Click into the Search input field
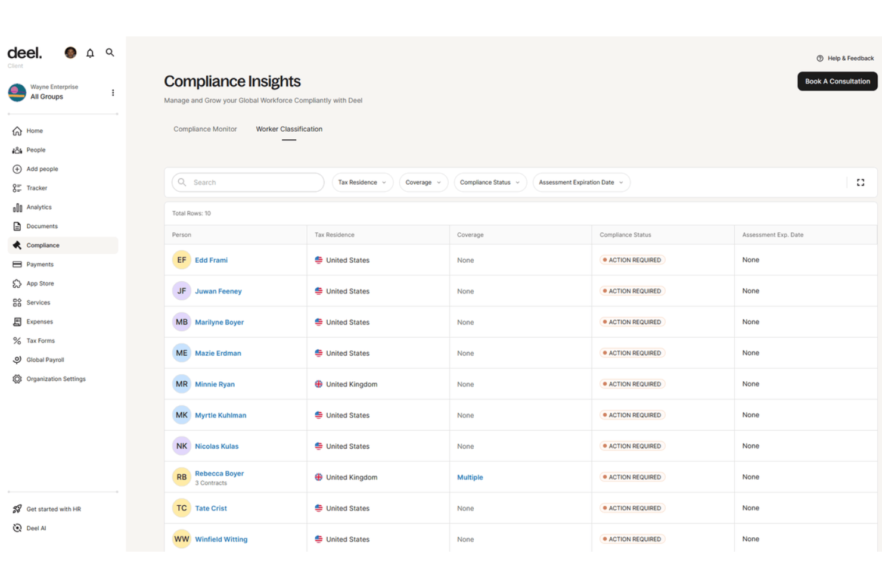882x588 pixels. (248, 182)
